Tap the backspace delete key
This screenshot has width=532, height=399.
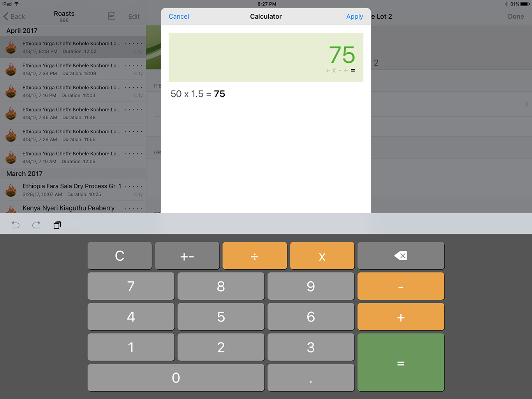tap(401, 256)
